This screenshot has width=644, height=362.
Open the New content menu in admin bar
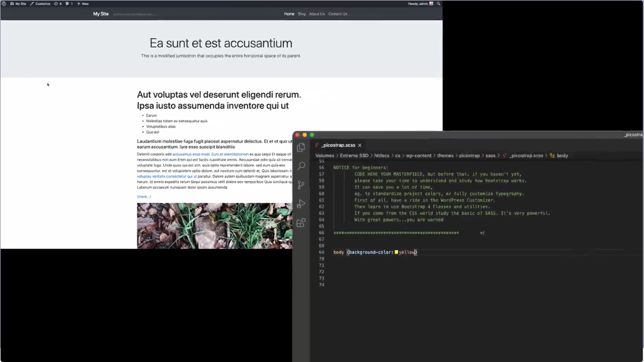pos(83,3)
